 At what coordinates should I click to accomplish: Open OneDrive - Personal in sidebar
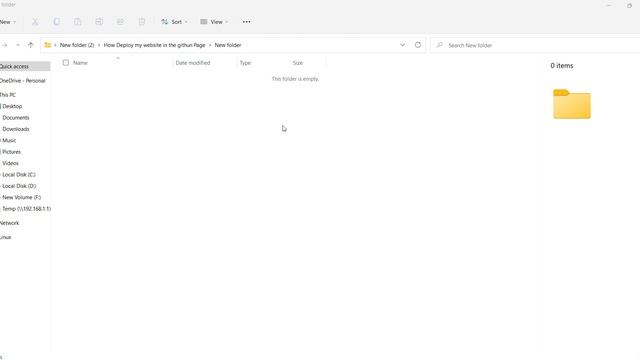[22, 80]
